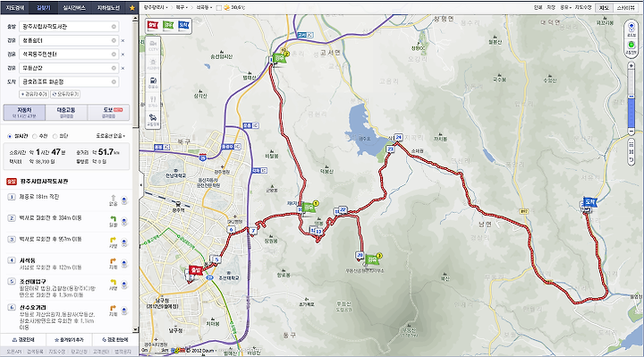Click the 경로인쇄 button
This screenshot has height=357, width=644.
(x=24, y=340)
